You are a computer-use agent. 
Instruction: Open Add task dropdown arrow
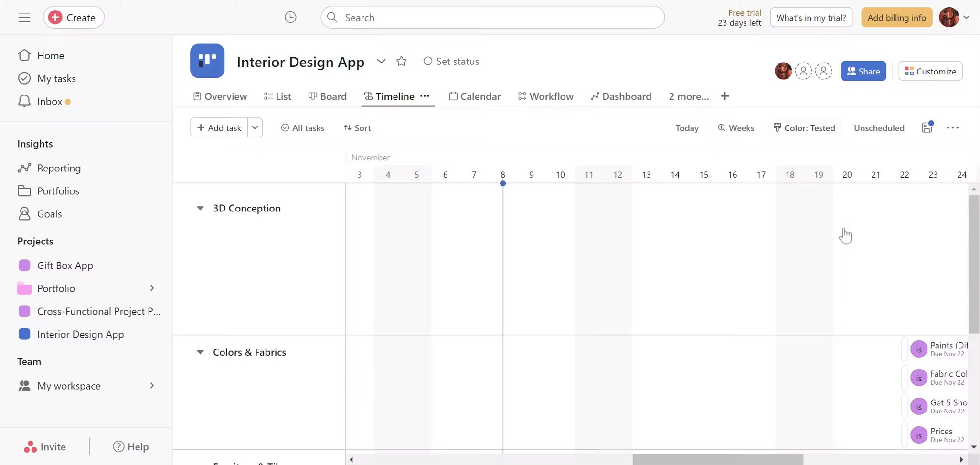point(255,128)
